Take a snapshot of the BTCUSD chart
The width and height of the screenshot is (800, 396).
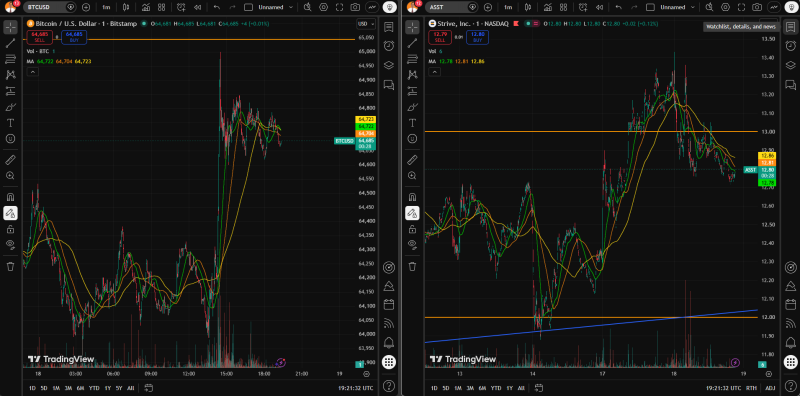pyautogui.click(x=355, y=7)
